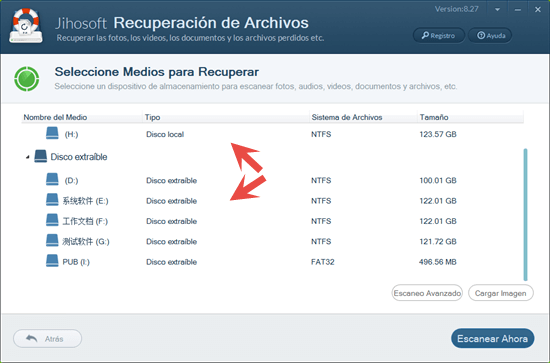Click the 121.72 GB size value

pyautogui.click(x=438, y=241)
